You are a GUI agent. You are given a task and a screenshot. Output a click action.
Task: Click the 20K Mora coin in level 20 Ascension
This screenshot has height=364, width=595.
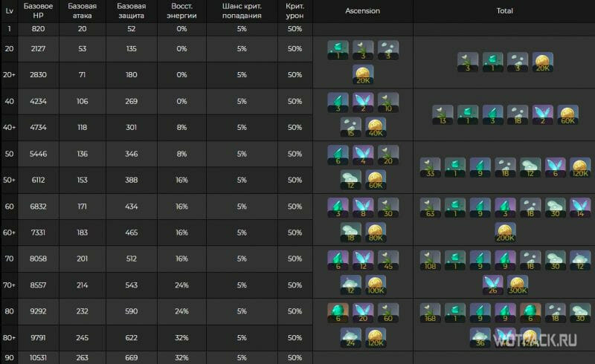point(363,74)
